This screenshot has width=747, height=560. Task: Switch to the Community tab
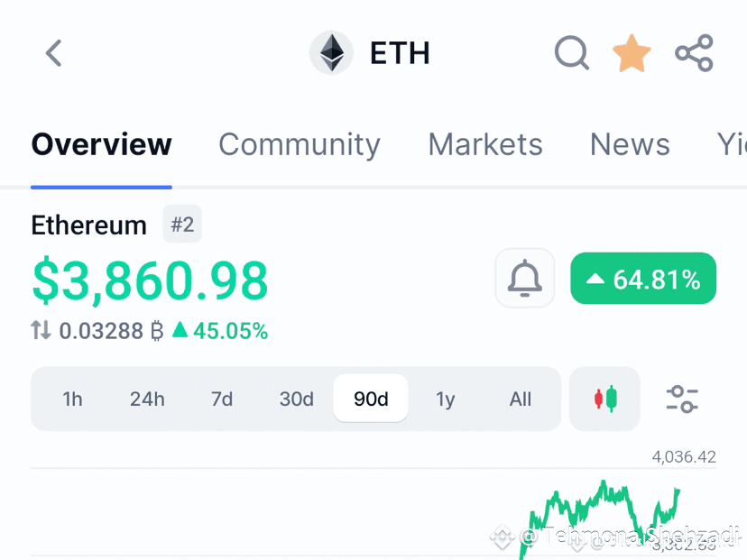300,145
